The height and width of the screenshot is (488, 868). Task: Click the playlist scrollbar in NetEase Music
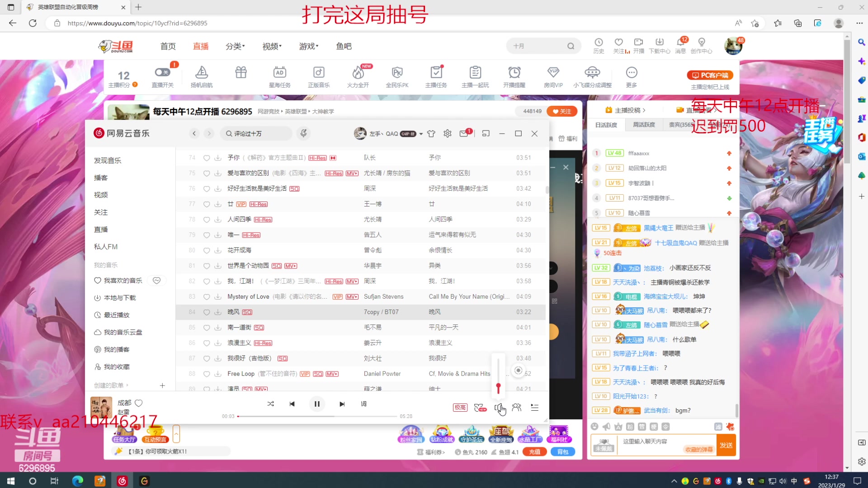547,190
